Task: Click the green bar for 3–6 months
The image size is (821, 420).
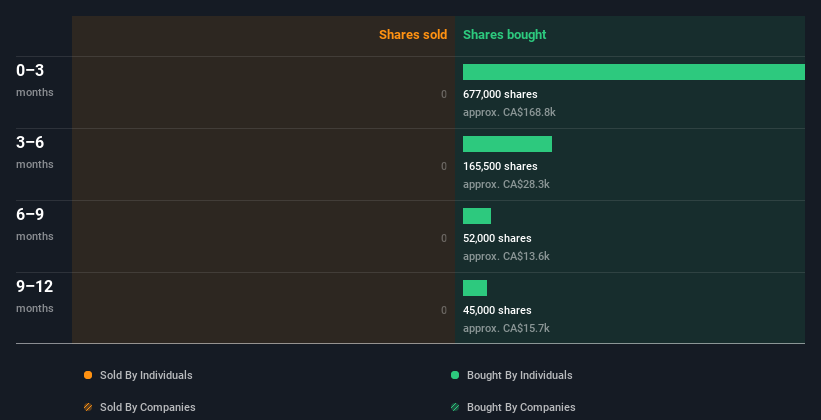Action: (x=507, y=144)
